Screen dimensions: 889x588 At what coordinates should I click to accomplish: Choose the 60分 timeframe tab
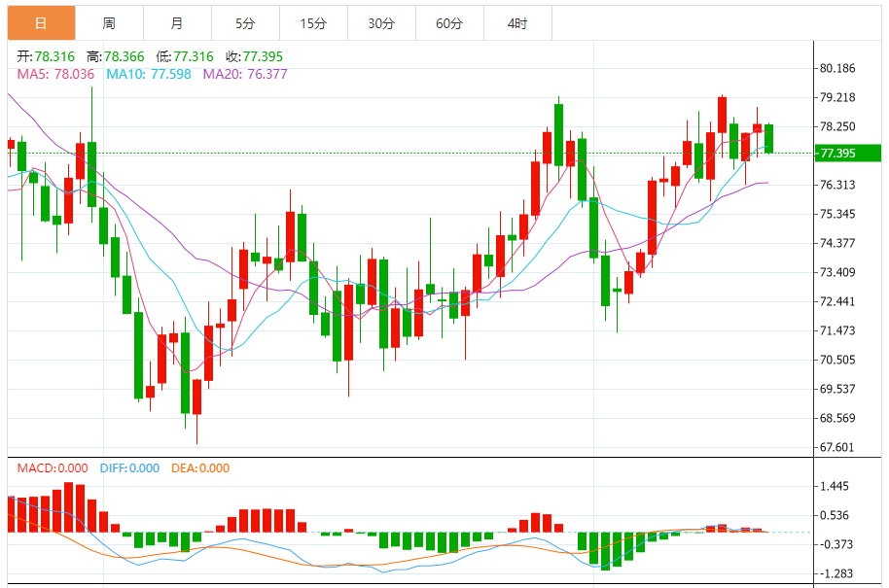coord(449,23)
